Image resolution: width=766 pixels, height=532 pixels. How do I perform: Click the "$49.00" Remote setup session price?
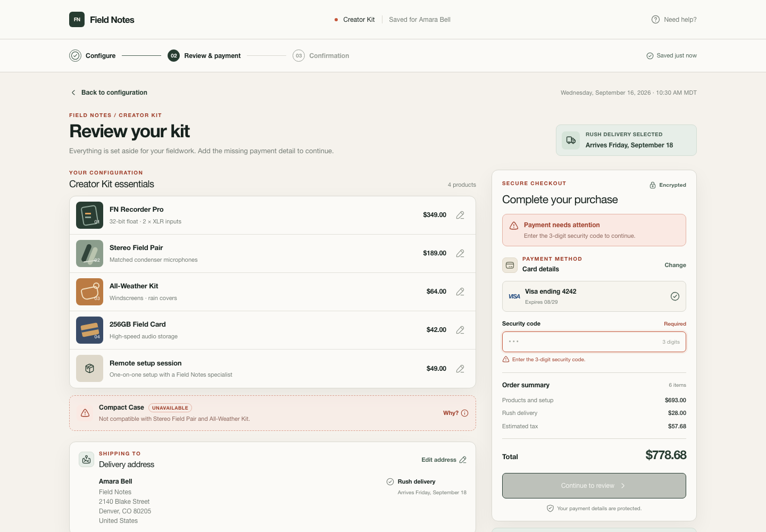436,369
